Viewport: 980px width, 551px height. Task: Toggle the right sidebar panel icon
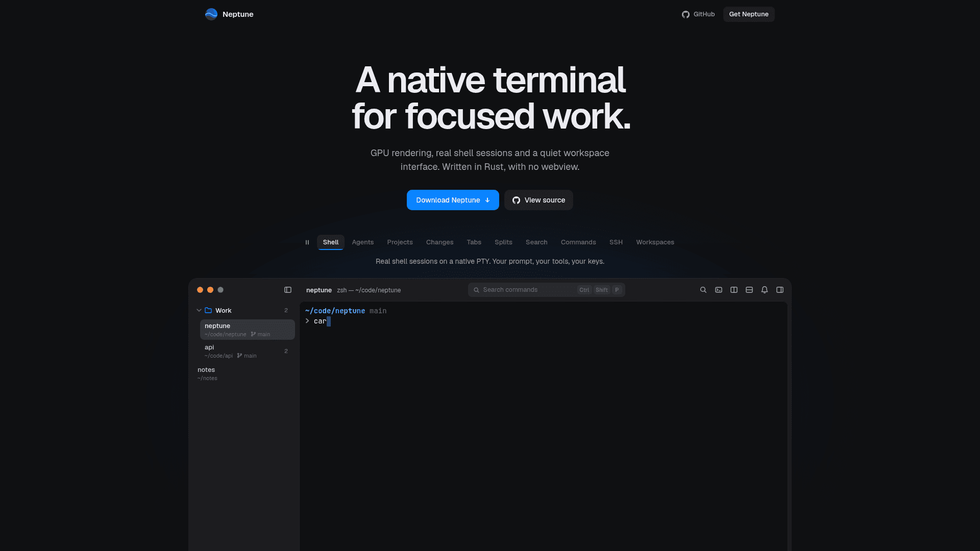tap(780, 290)
